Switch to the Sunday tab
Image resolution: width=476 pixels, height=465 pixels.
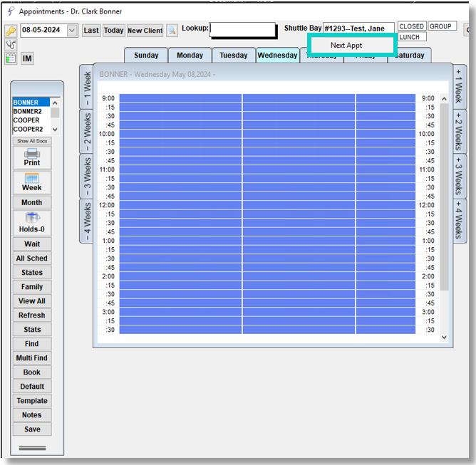pyautogui.click(x=146, y=56)
